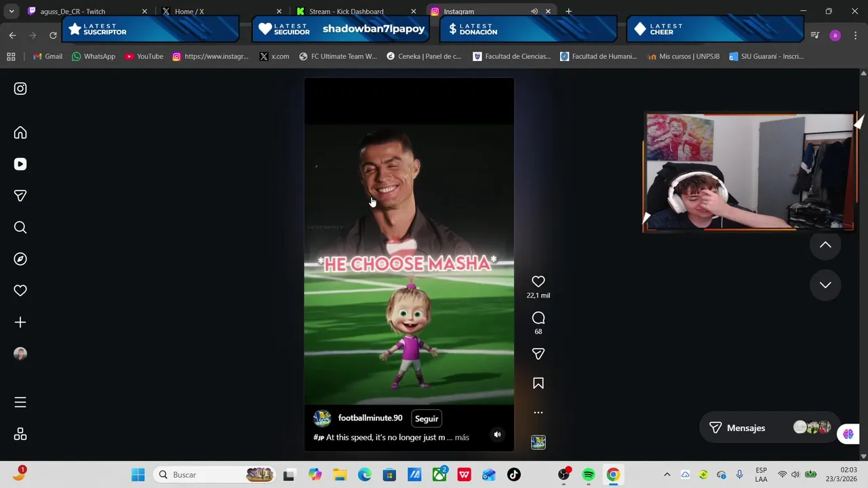Click the purple brain extension bubble
868x488 pixels.
[848, 434]
